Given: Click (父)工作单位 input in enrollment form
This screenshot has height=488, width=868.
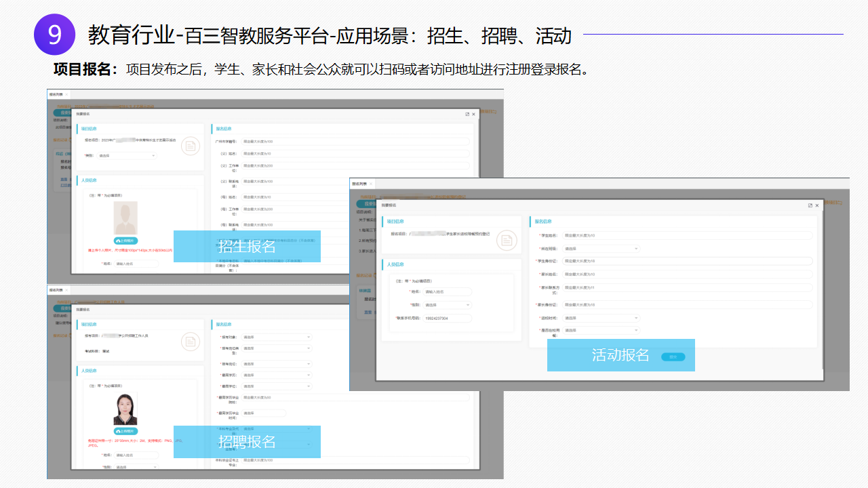Looking at the screenshot, I should click(x=355, y=165).
